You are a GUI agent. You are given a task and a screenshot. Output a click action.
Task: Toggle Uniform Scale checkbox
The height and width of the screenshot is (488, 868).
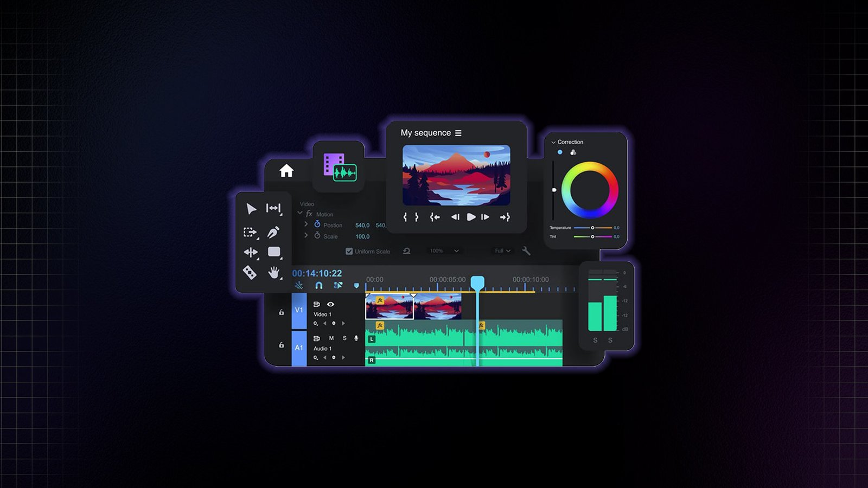click(349, 251)
